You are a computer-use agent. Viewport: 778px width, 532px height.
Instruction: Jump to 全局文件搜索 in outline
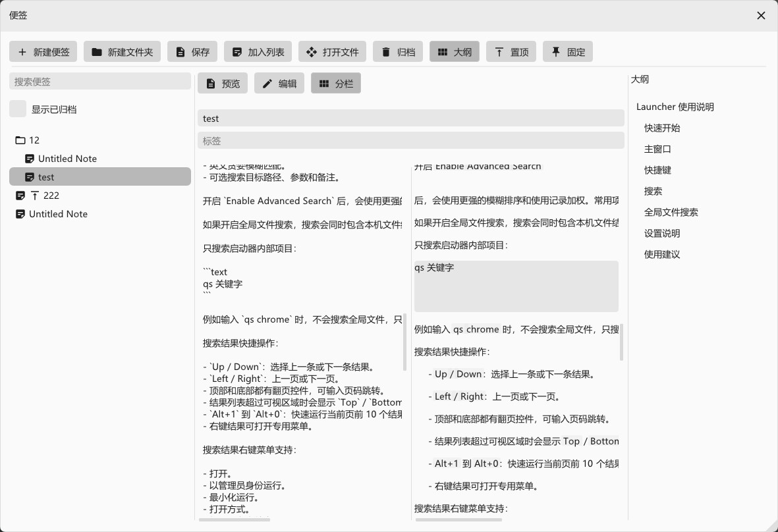coord(671,212)
